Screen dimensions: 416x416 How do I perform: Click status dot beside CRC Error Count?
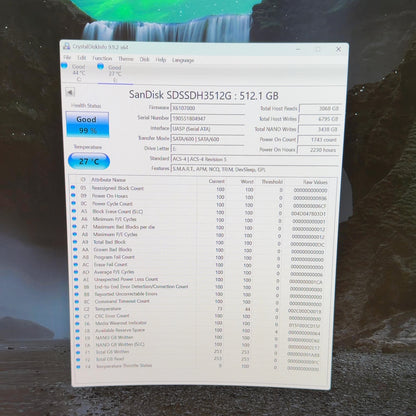pyautogui.click(x=77, y=316)
